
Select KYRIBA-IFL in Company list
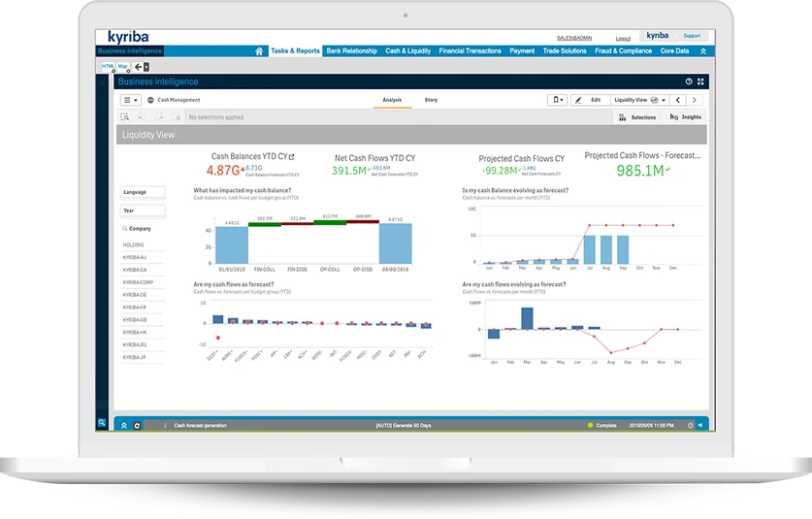click(142, 344)
